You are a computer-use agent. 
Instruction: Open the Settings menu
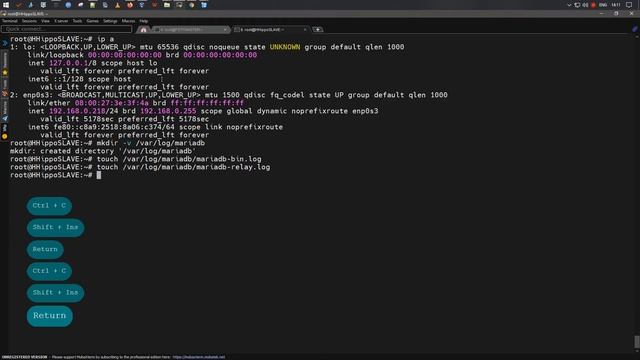[110, 21]
